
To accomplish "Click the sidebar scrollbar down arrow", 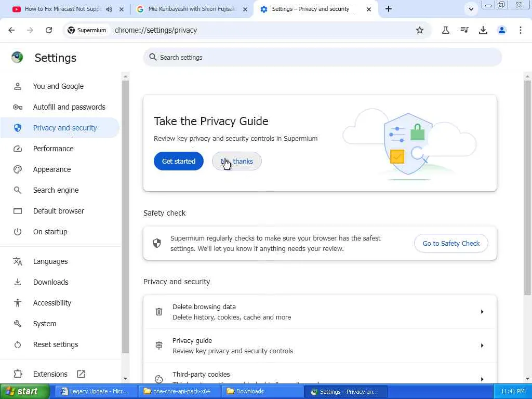I will pyautogui.click(x=125, y=379).
